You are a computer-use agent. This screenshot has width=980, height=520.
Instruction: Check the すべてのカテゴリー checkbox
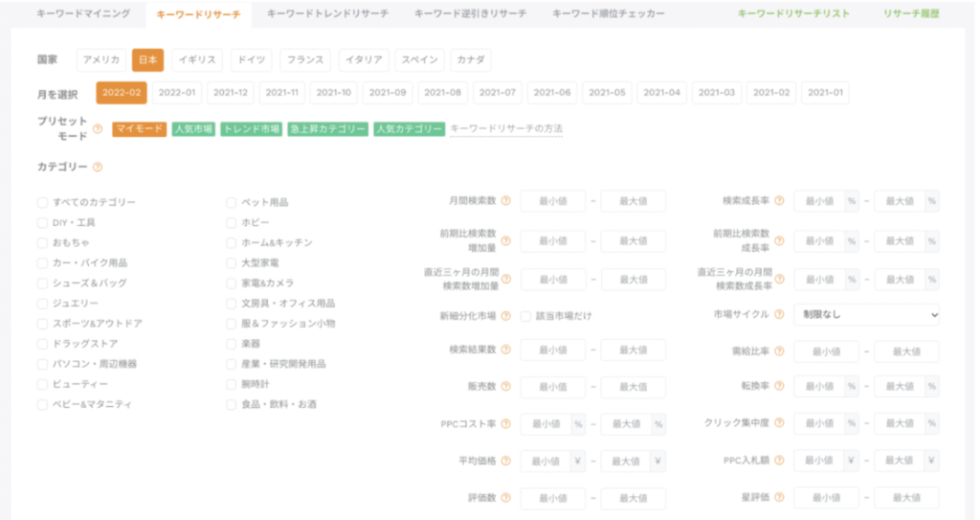[42, 202]
